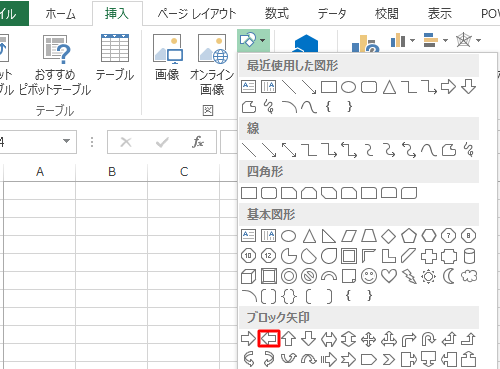Viewport: 500px width, 369px height.
Task: Choose the chevron block arrow shape
Action: (x=389, y=359)
